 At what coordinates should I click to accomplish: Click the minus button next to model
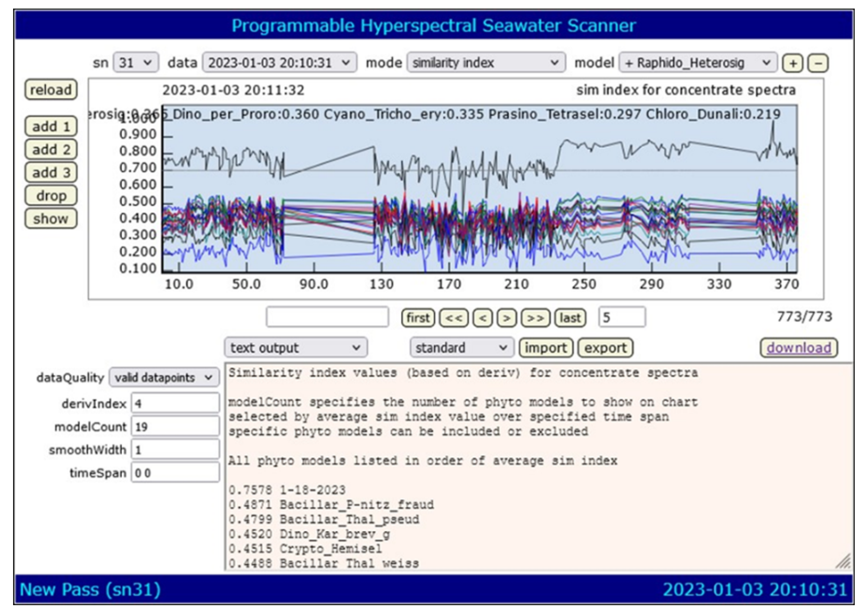[818, 63]
